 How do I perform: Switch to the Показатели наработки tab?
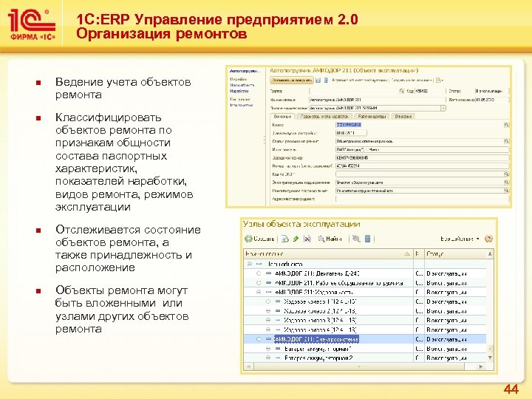pos(324,117)
